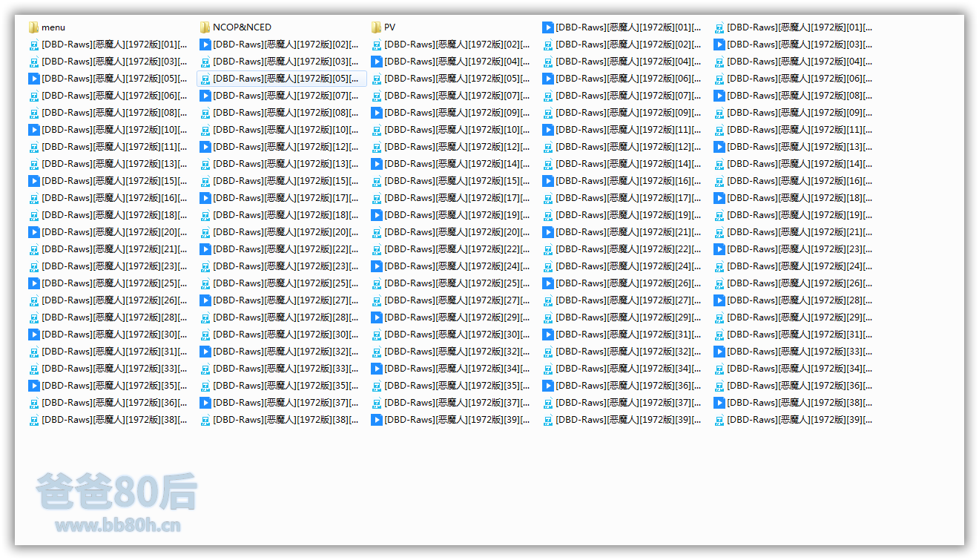The width and height of the screenshot is (979, 560).
Task: Open the menu folder
Action: [47, 27]
